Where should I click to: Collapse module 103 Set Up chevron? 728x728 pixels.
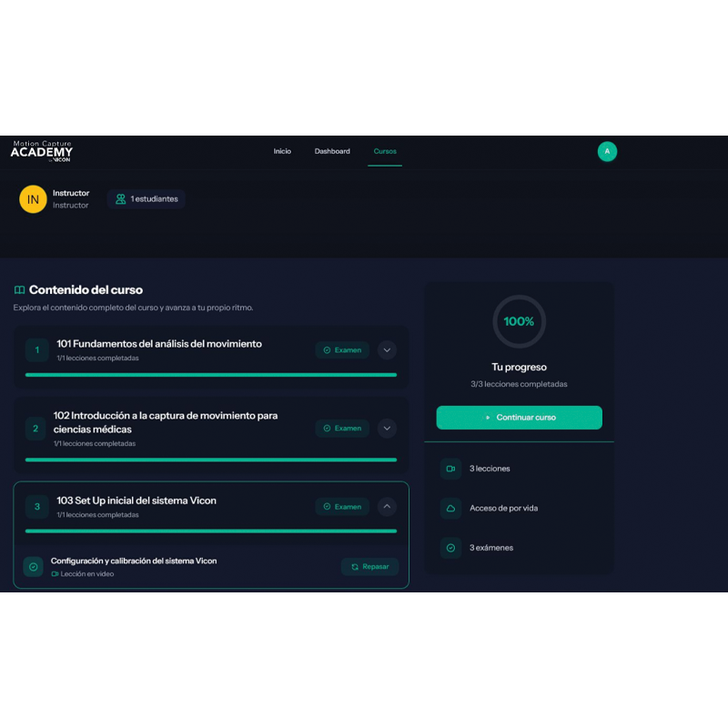coord(387,507)
